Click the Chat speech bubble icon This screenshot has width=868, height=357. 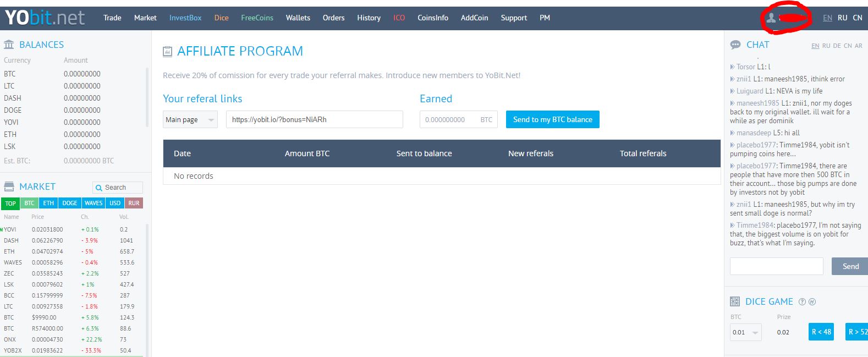[735, 45]
